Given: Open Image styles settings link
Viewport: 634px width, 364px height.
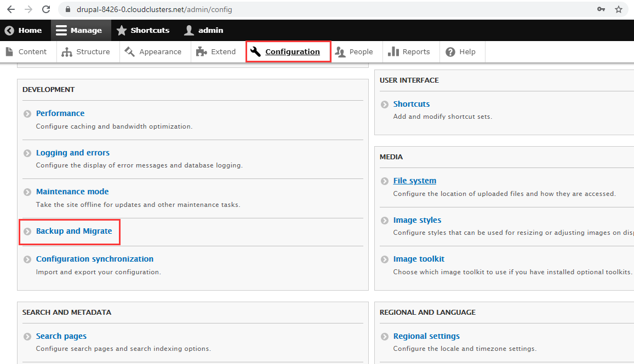Looking at the screenshot, I should pyautogui.click(x=417, y=220).
